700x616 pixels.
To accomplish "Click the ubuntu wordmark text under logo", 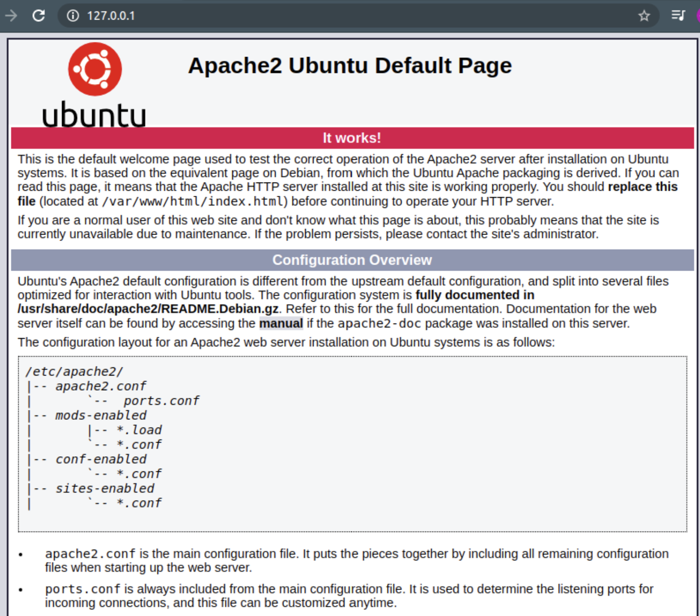I will 94,114.
